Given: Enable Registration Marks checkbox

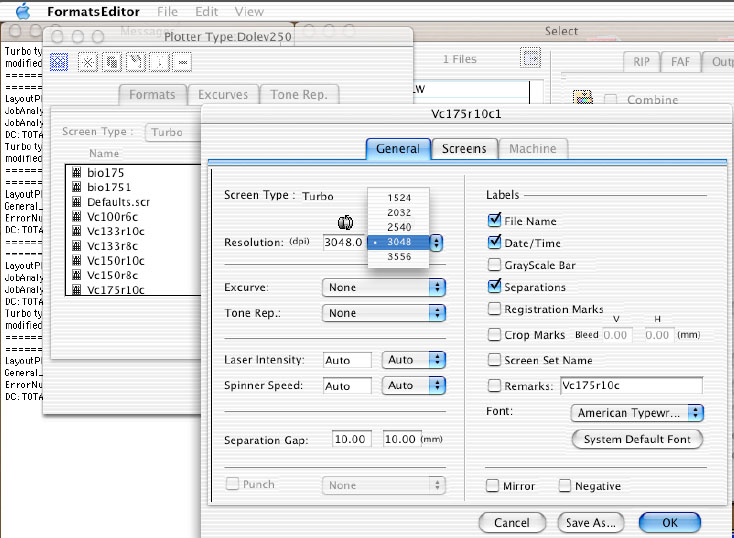Looking at the screenshot, I should point(494,309).
